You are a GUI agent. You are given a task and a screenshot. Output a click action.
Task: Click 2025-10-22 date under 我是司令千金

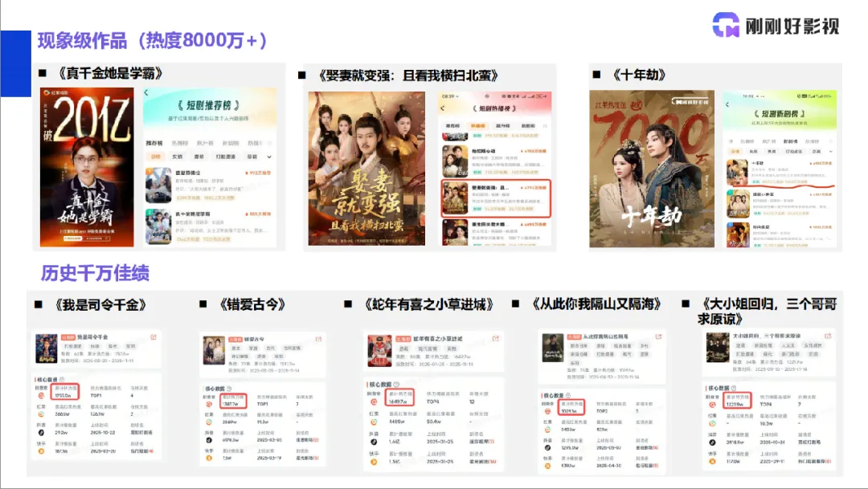tap(102, 433)
